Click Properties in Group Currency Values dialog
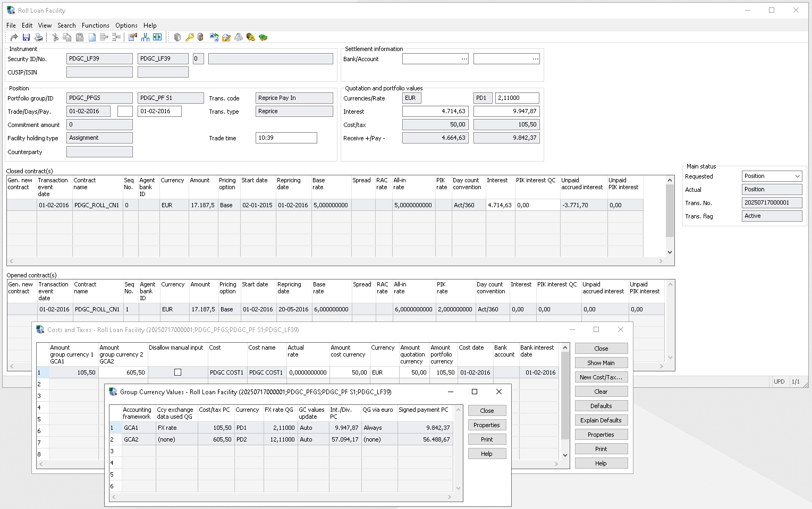The image size is (812, 509). point(486,425)
